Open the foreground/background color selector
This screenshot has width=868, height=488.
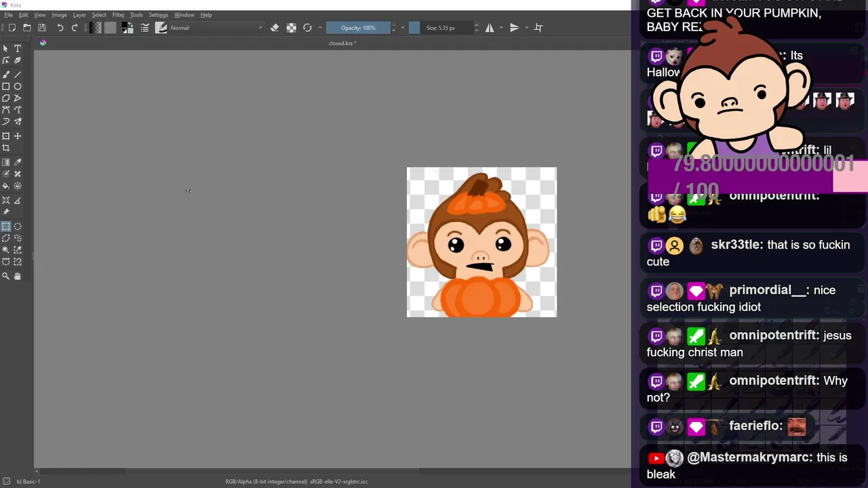coord(127,28)
